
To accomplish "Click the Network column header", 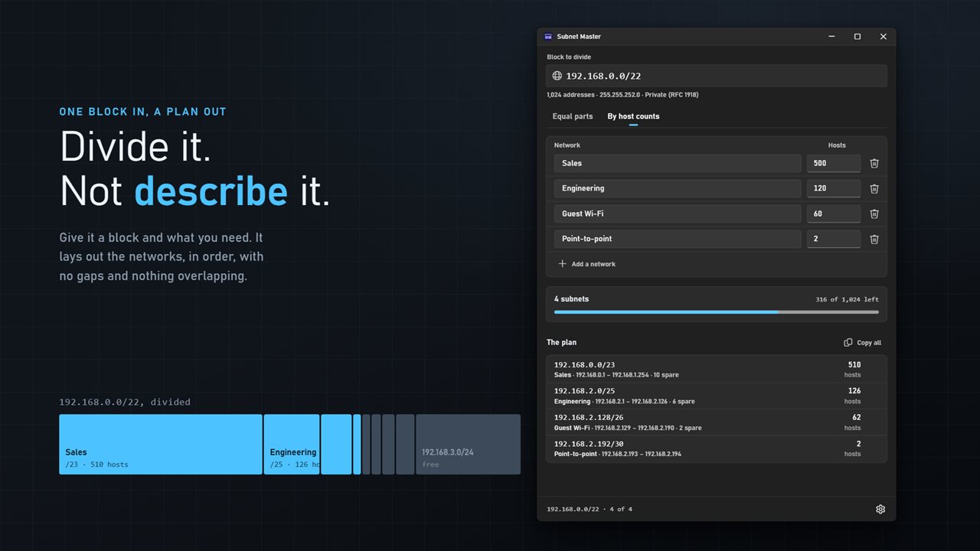I will 567,145.
